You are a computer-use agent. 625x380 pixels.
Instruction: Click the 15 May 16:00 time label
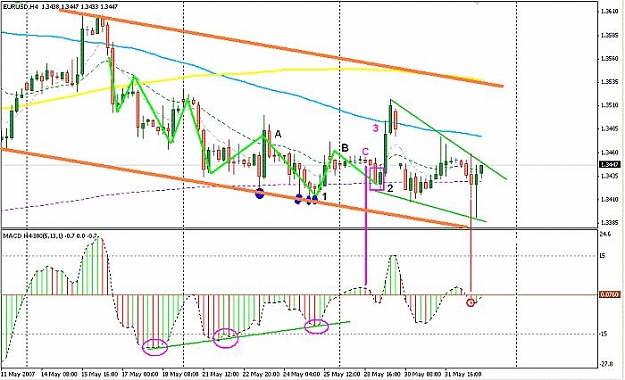tap(100, 375)
